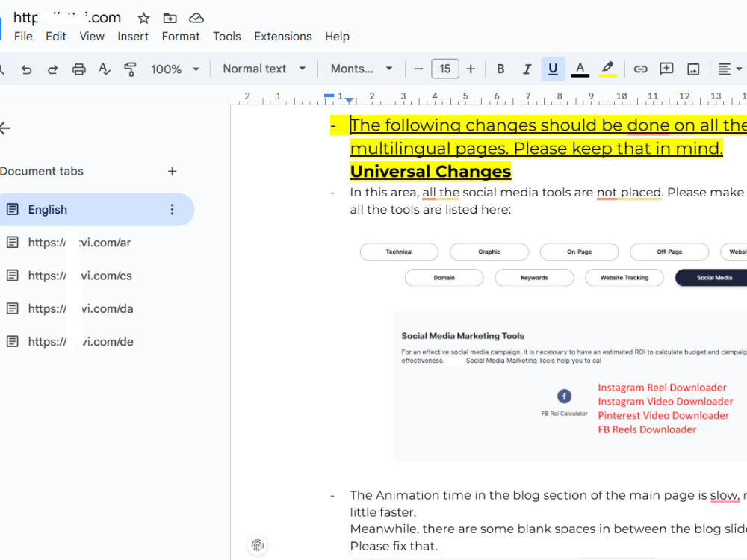Click the Keywords pill in the screenshot

pyautogui.click(x=534, y=278)
